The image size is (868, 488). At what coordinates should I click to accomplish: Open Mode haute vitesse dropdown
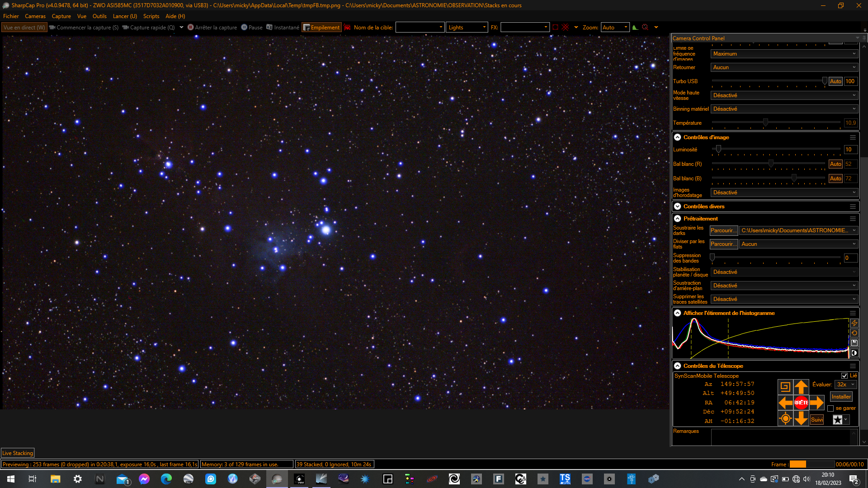point(784,95)
